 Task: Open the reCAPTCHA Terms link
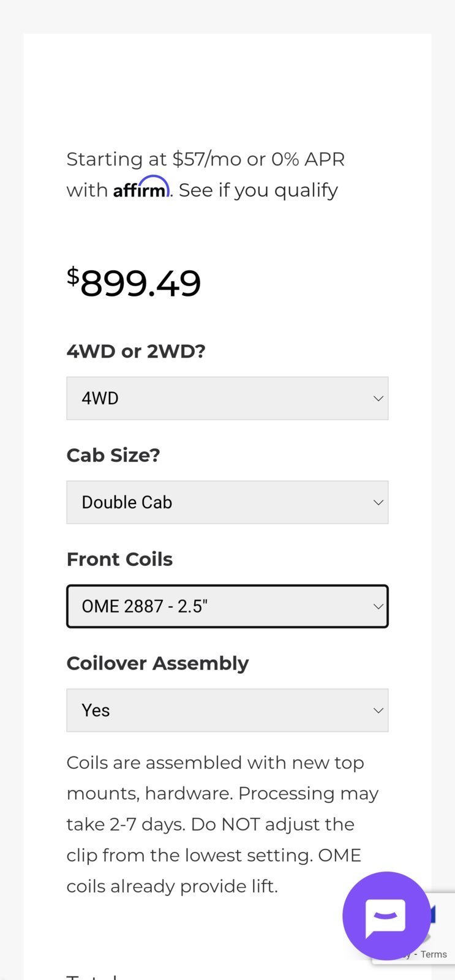coord(434,954)
